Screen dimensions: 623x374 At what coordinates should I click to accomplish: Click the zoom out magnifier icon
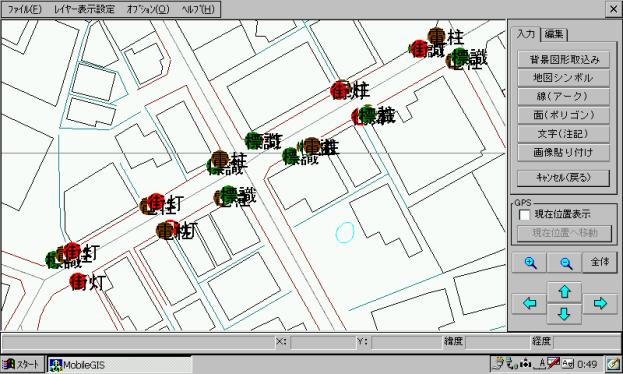[x=565, y=263]
